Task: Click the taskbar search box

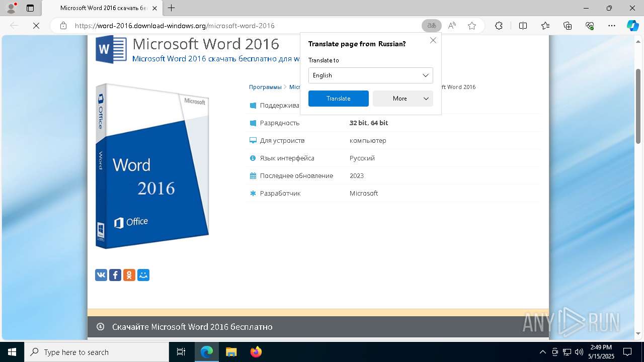Action: click(x=97, y=352)
